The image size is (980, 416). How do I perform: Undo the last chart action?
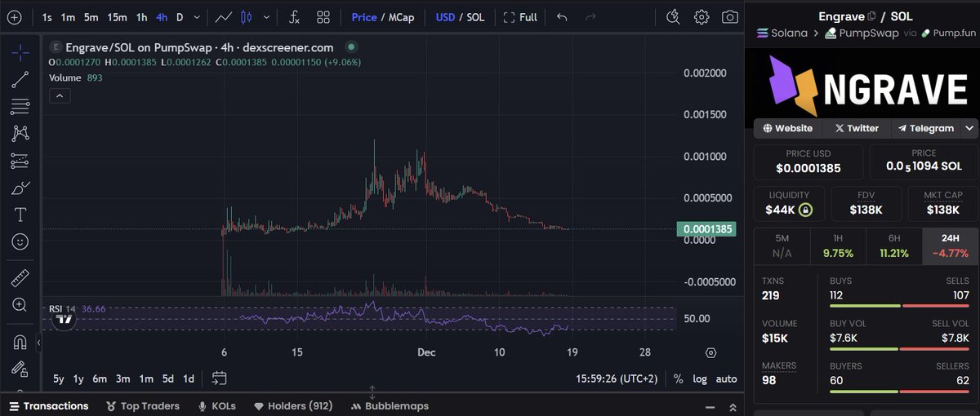point(562,17)
